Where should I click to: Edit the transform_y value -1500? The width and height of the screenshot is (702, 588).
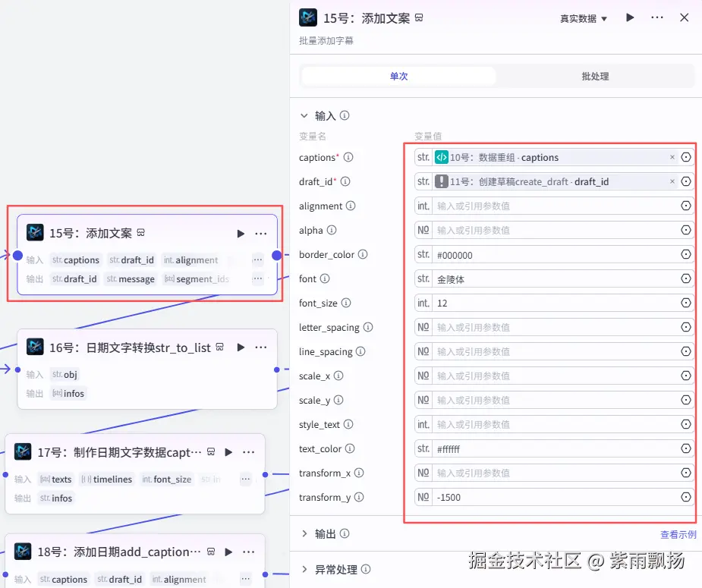pos(556,497)
